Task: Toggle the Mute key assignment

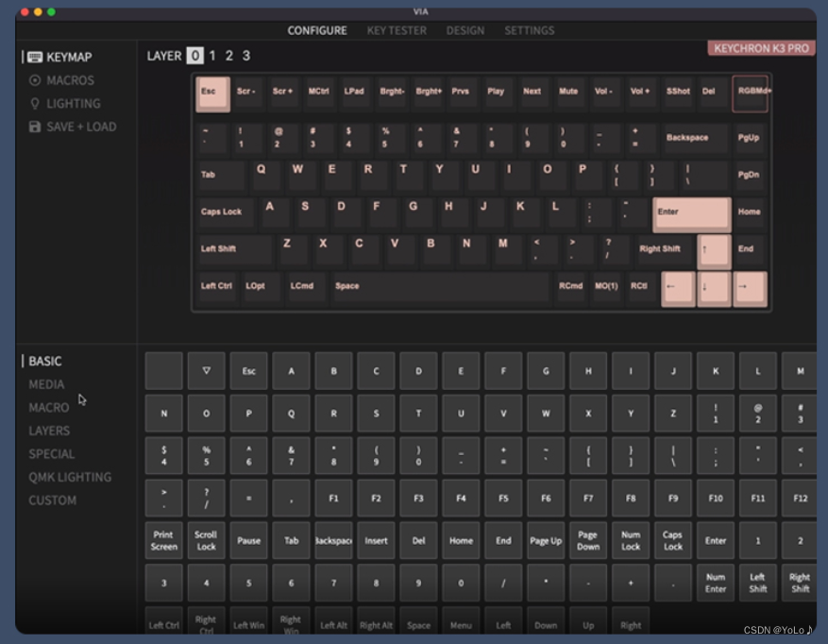Action: 567,92
